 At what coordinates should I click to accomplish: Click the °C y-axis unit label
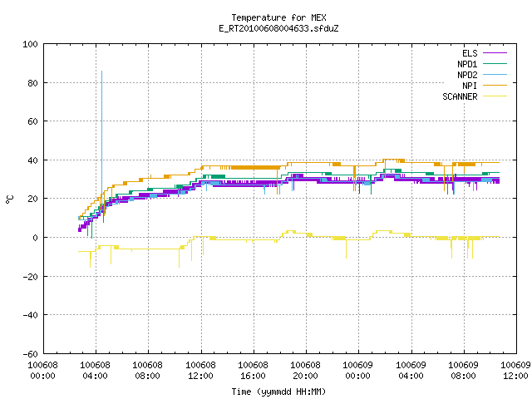9,199
